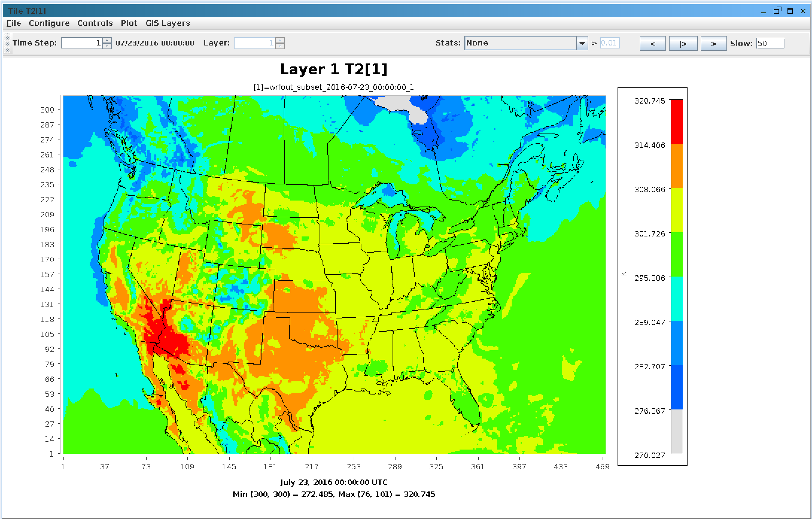
Task: Advance to next time step
Action: coord(714,43)
